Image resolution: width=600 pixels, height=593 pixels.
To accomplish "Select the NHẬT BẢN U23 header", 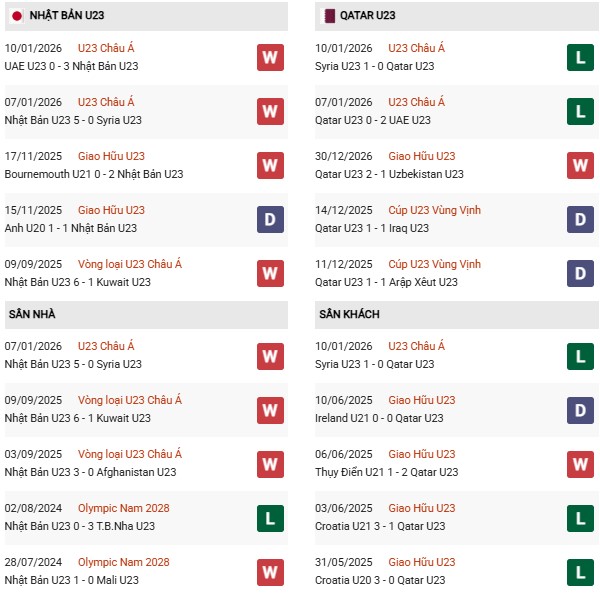I will point(67,16).
